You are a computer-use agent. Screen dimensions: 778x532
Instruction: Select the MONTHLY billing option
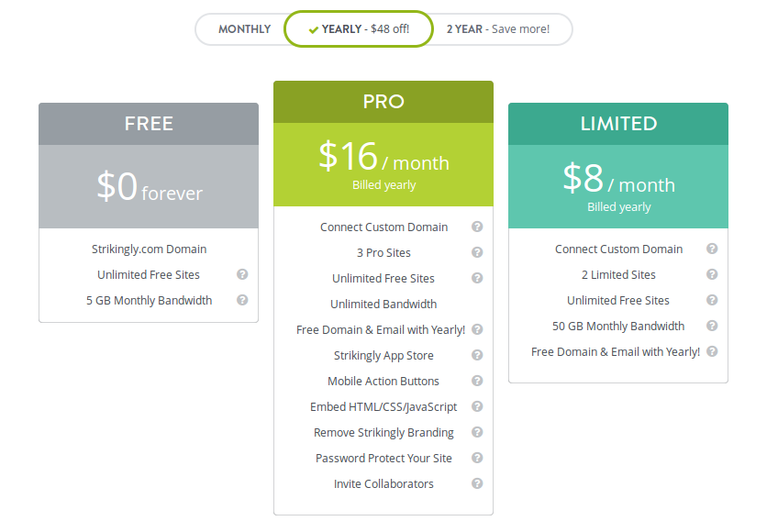tap(245, 29)
